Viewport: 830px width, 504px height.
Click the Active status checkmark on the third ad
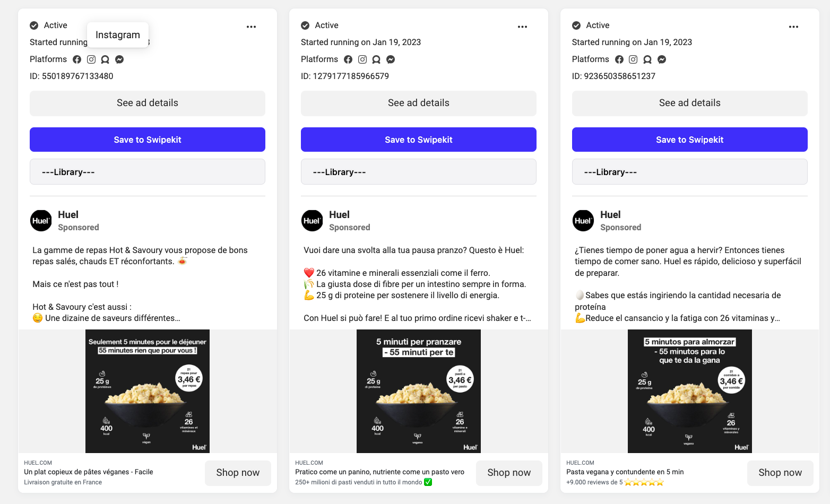[577, 25]
